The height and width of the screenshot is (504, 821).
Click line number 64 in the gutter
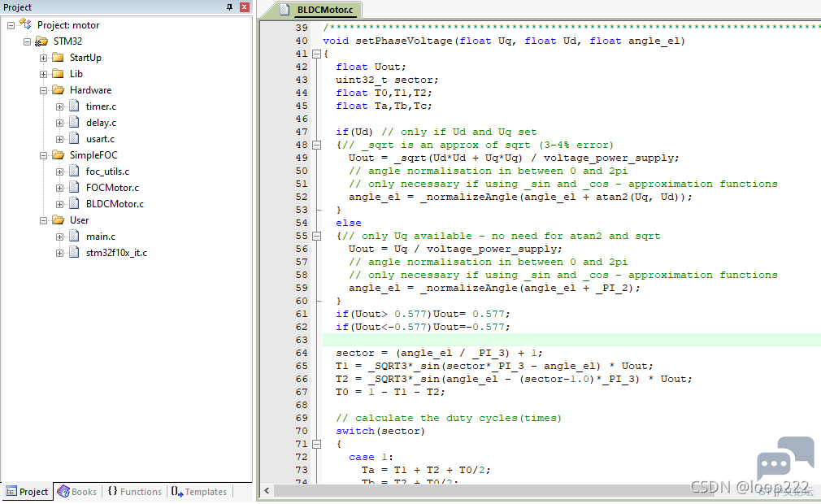point(302,354)
